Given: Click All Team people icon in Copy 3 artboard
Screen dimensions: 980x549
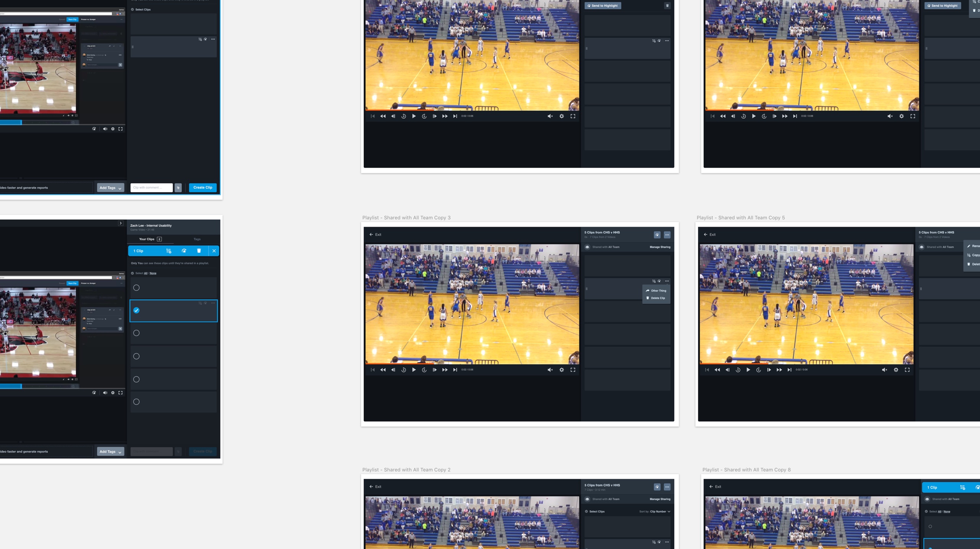Looking at the screenshot, I should (587, 247).
